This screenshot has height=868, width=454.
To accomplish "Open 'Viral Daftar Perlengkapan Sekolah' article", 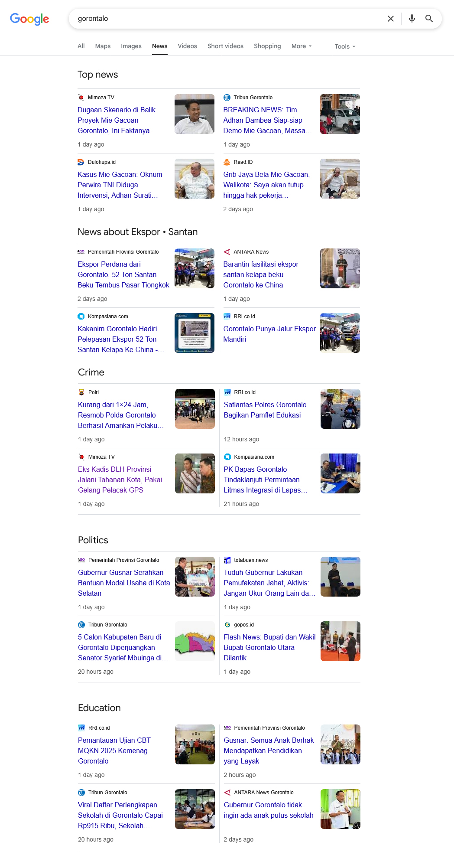I will [x=120, y=816].
